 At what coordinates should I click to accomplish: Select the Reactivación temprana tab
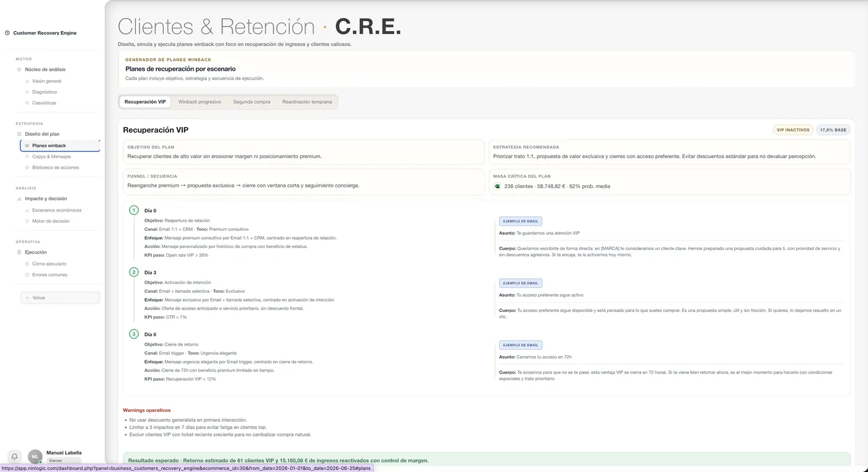307,102
